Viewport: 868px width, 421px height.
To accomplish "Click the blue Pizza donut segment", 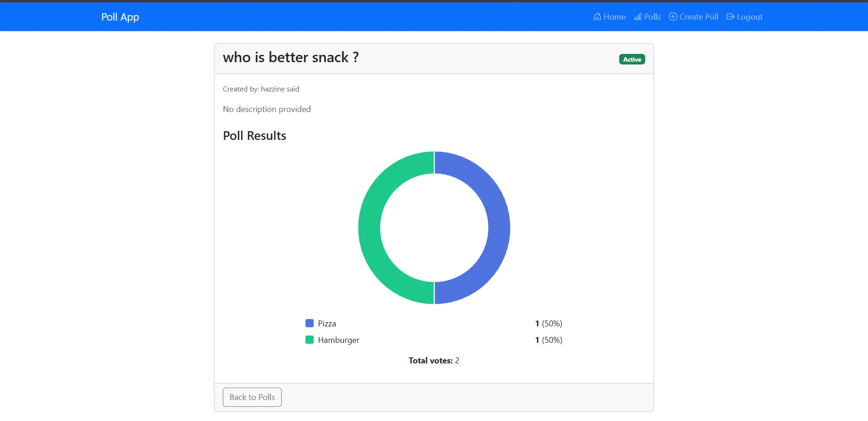I will [498, 228].
